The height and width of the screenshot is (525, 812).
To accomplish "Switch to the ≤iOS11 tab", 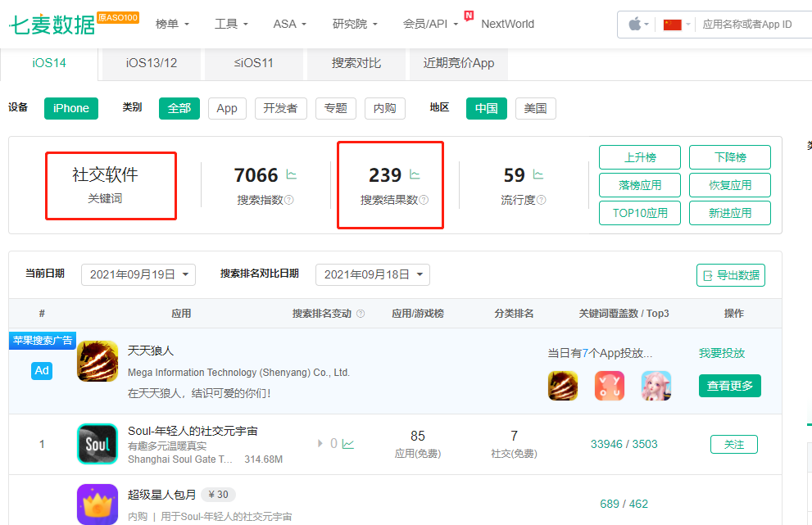I will pos(254,64).
